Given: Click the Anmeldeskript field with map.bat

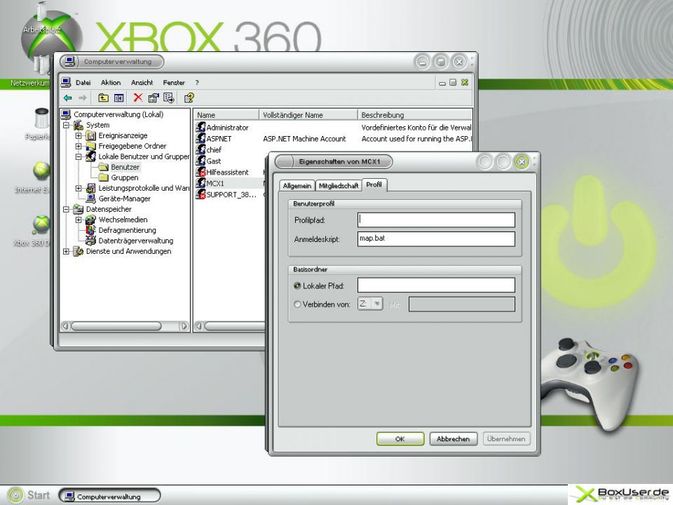Looking at the screenshot, I should tap(436, 239).
